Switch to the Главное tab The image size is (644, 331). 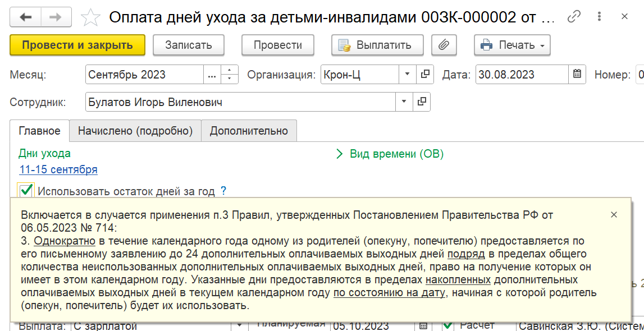(x=40, y=131)
